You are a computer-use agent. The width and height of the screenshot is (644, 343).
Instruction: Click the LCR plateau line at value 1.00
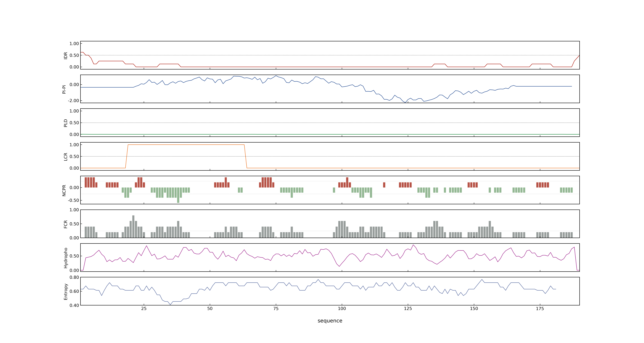(x=186, y=145)
